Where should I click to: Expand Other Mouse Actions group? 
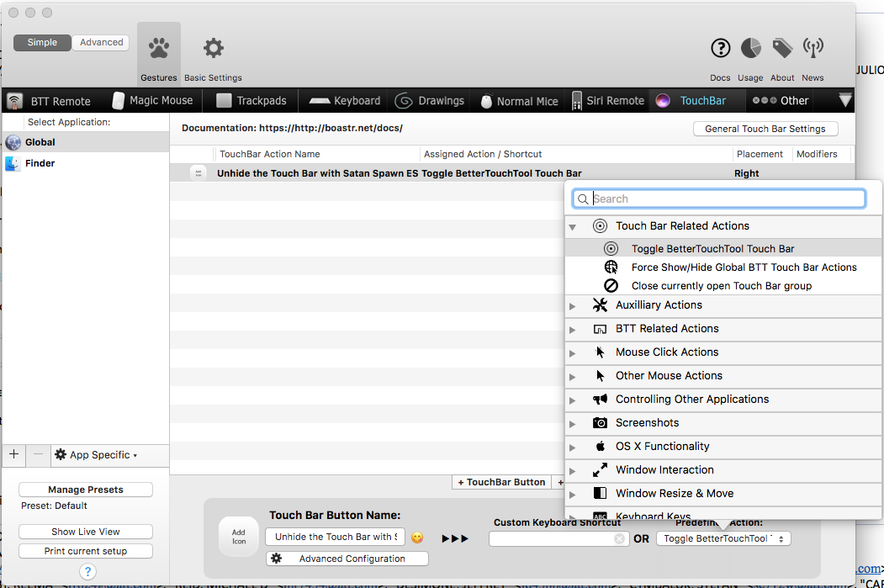click(x=573, y=377)
